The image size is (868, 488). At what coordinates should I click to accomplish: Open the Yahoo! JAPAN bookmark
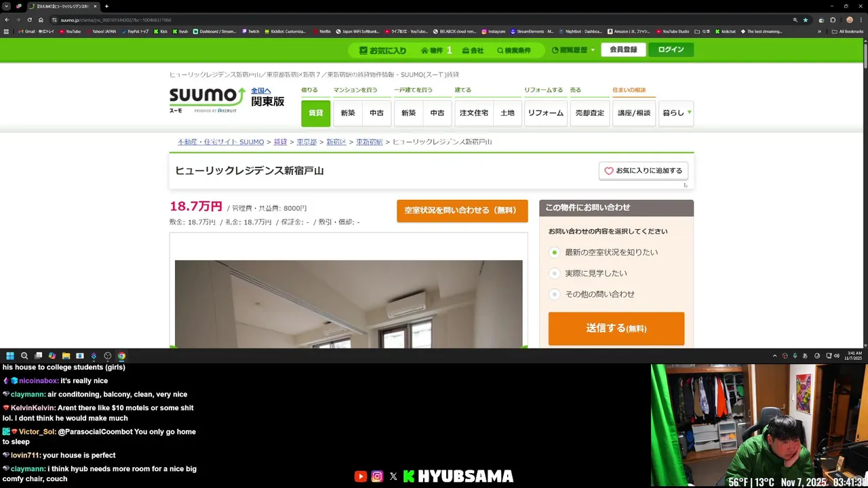[x=101, y=31]
